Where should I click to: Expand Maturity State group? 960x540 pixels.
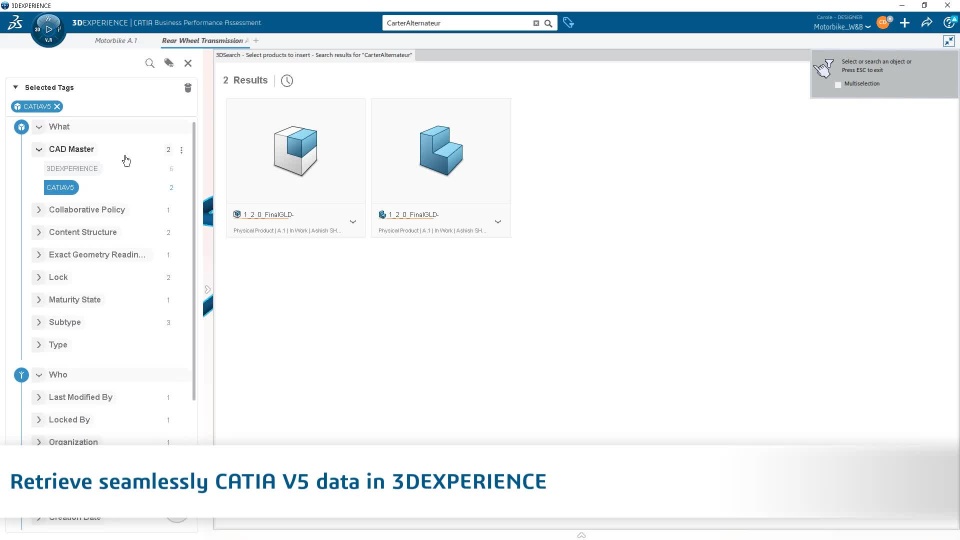pyautogui.click(x=39, y=300)
